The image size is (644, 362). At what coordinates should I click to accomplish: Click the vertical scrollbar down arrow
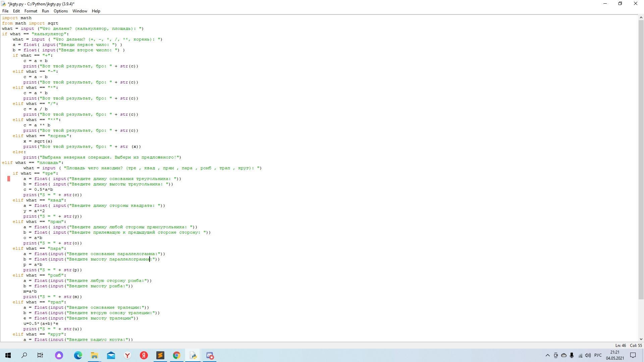tap(641, 339)
